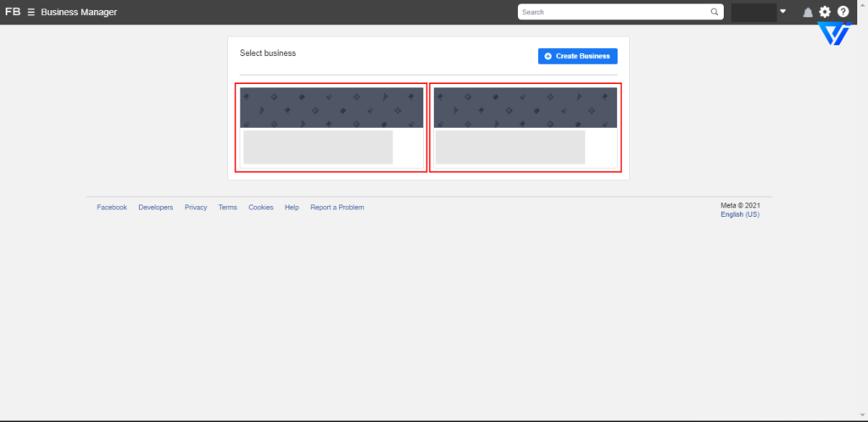
Task: Open the settings gear icon
Action: [x=825, y=12]
